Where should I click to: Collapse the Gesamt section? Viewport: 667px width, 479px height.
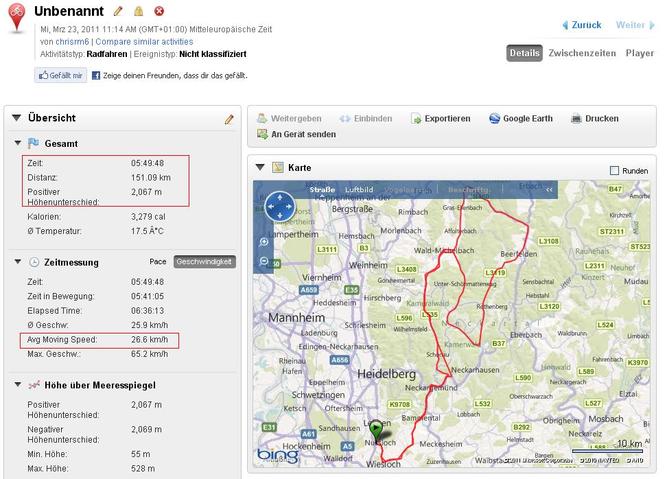point(17,144)
